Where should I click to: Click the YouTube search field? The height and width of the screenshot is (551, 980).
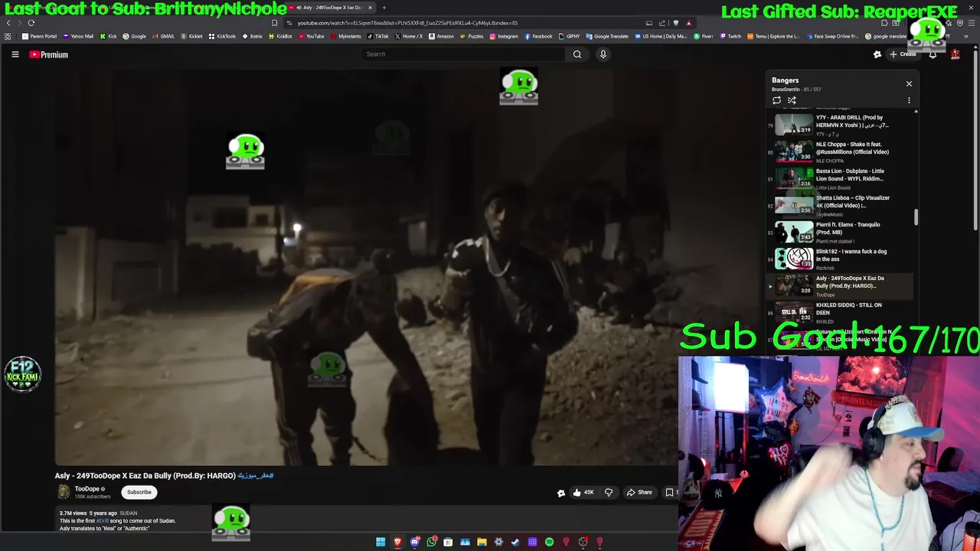463,54
